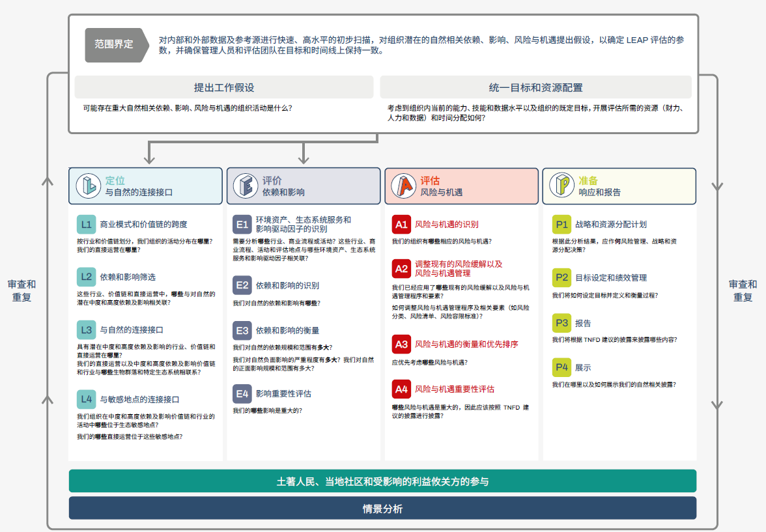Select the A3 badge icon
This screenshot has width=766, height=532.
[401, 344]
